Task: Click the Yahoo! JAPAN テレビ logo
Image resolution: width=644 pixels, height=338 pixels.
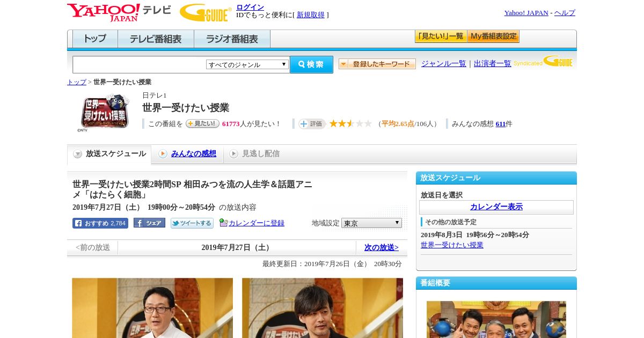Action: pos(119,12)
